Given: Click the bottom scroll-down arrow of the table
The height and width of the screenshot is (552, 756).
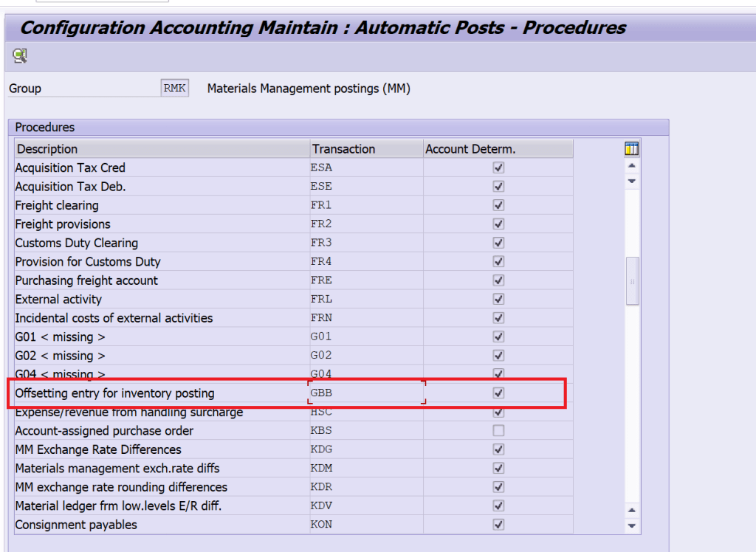Looking at the screenshot, I should [x=632, y=525].
